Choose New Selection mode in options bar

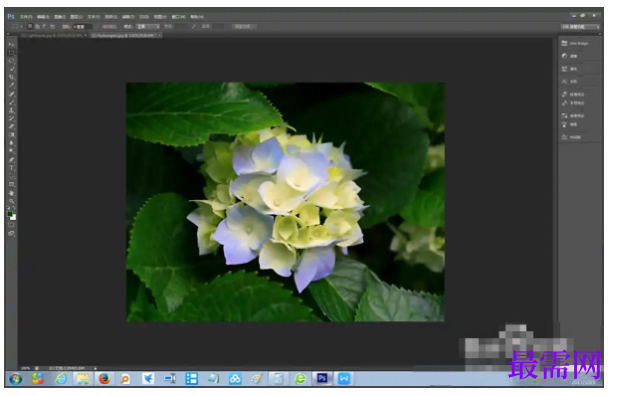tap(30, 27)
